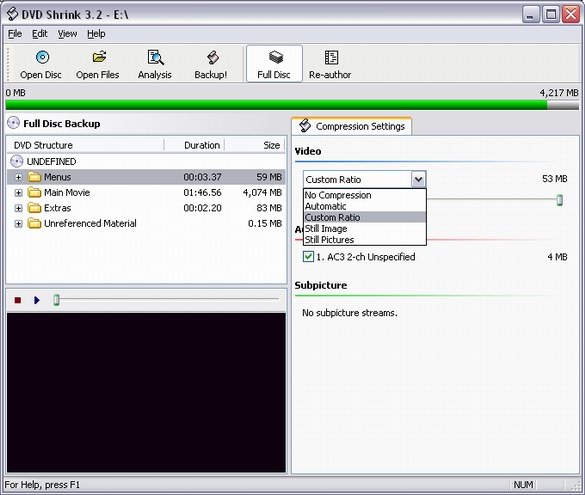
Task: Switch to Full Disc mode
Action: click(274, 64)
